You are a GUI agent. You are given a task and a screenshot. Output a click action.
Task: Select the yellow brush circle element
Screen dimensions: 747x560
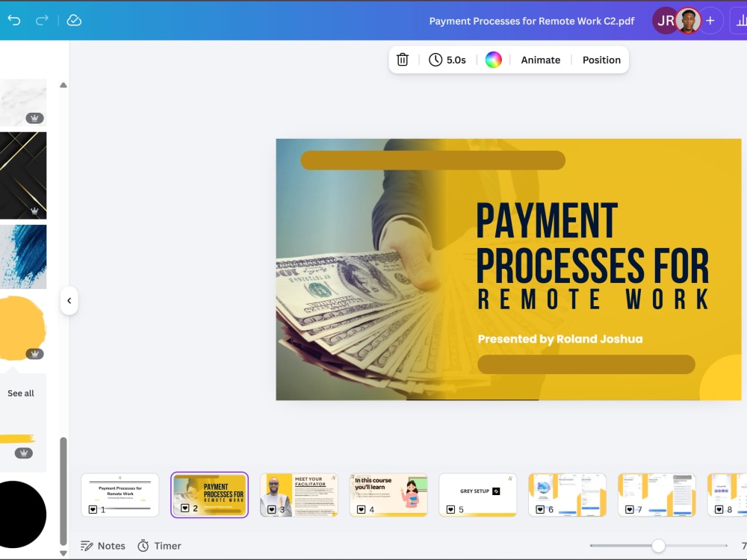click(22, 329)
